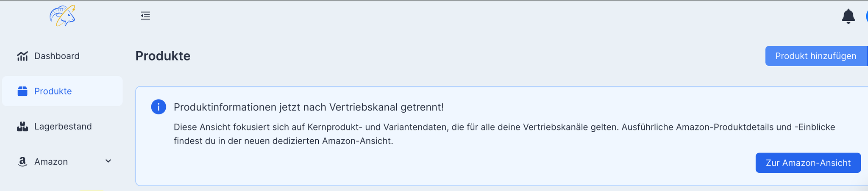This screenshot has height=191, width=868.
Task: Open the Amazon menu label
Action: (51, 162)
